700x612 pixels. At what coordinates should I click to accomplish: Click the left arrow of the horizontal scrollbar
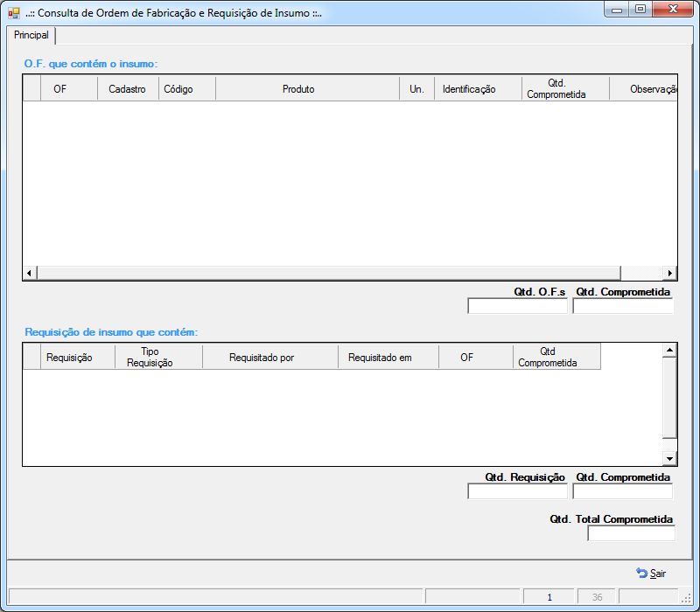pyautogui.click(x=30, y=273)
